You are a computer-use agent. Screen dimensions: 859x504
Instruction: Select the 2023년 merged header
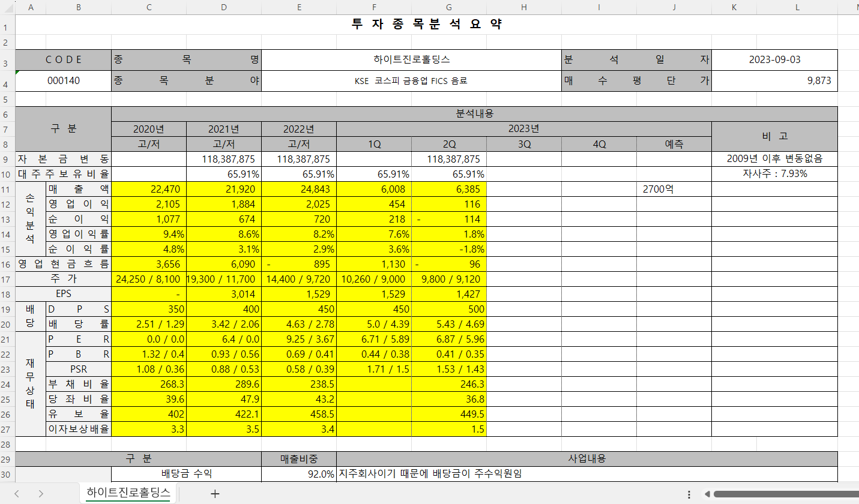pos(524,129)
